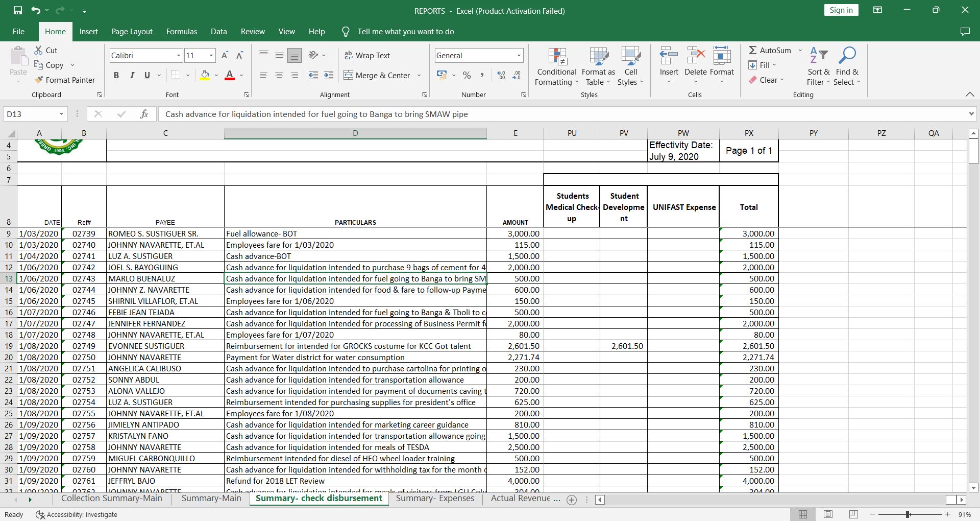Toggle Bottom Align vertical alignment
Viewport: 980px width, 521px height.
click(295, 55)
